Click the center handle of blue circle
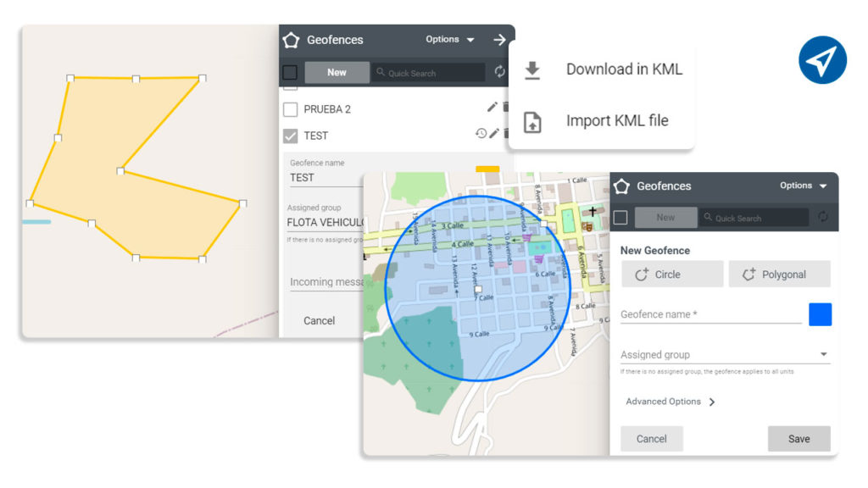 click(478, 289)
